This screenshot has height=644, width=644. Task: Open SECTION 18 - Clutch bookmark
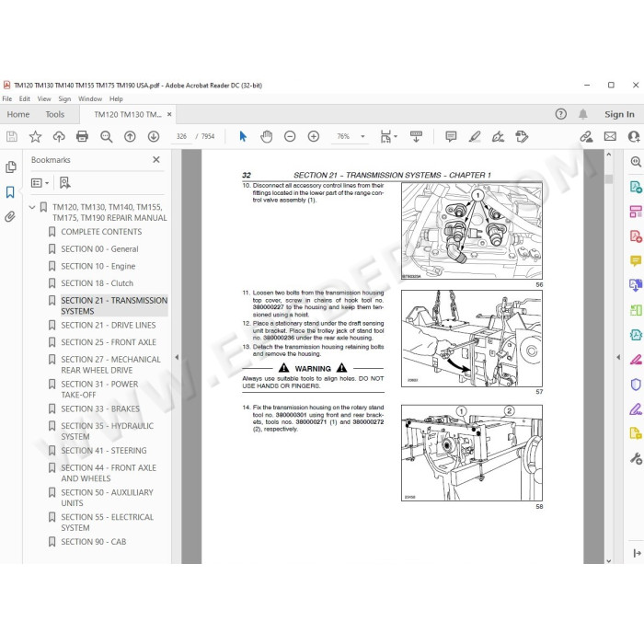coord(98,283)
